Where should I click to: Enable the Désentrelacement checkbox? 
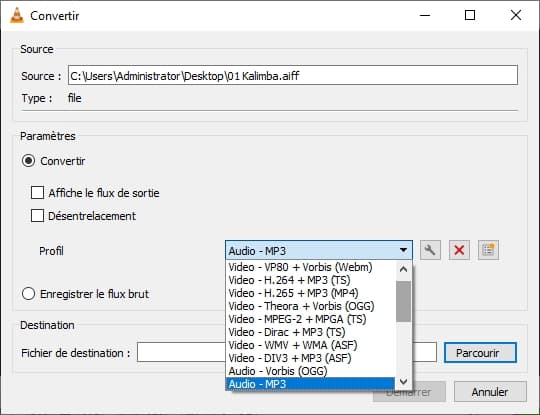37,216
